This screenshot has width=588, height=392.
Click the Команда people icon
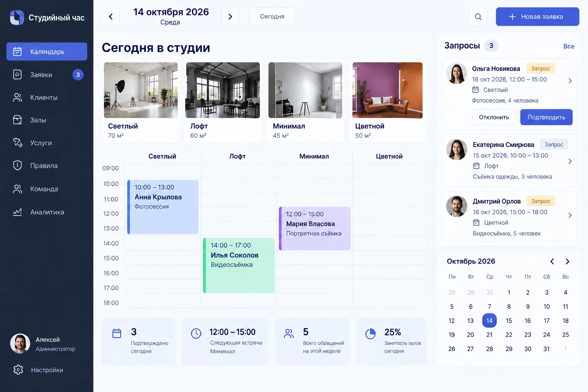pyautogui.click(x=18, y=189)
